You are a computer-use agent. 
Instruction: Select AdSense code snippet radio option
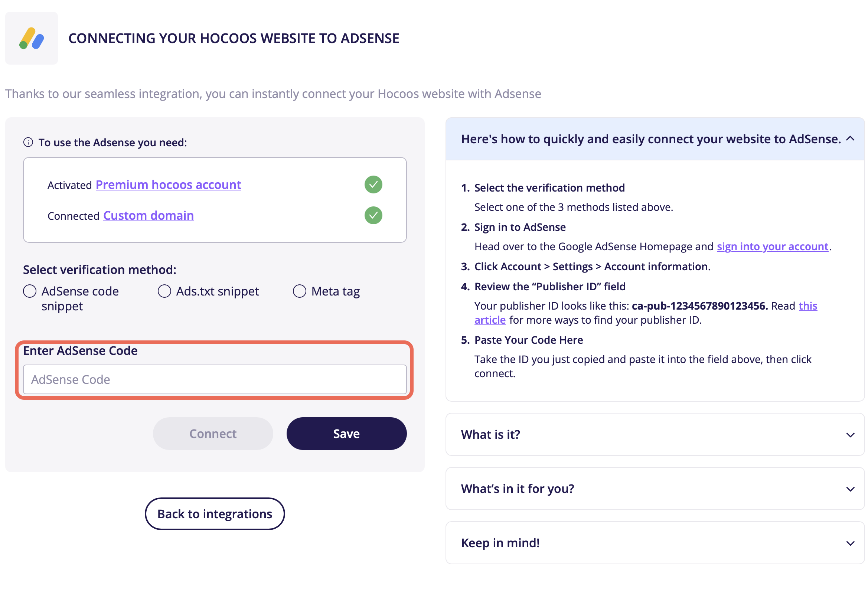30,291
